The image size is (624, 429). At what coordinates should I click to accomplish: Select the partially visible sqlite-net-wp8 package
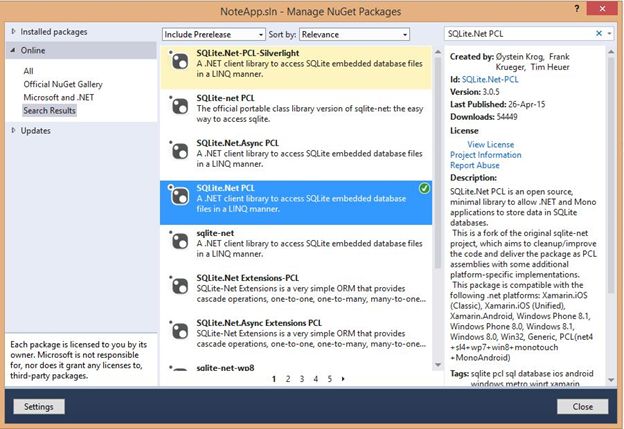[x=296, y=368]
